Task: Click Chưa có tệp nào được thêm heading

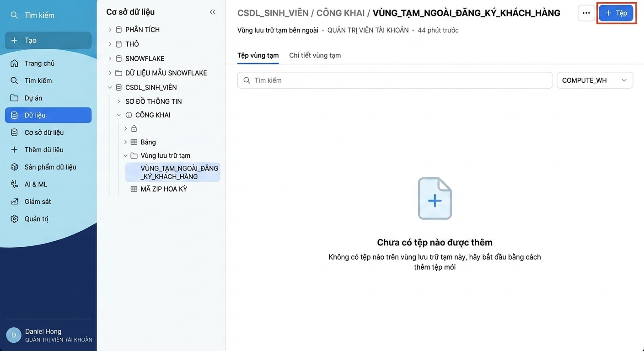Action: [x=435, y=242]
